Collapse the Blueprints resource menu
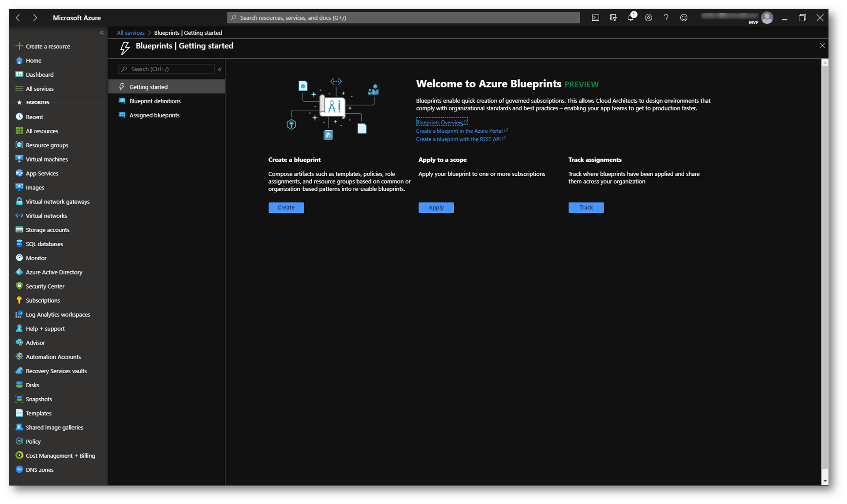Screen dimensions: 847x504 click(220, 69)
